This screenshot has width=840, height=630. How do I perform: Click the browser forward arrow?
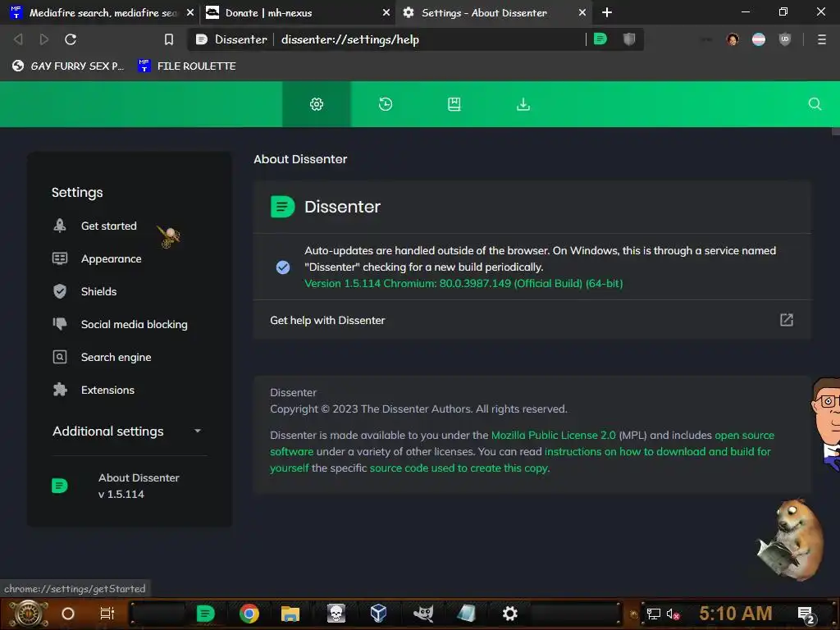pos(44,39)
